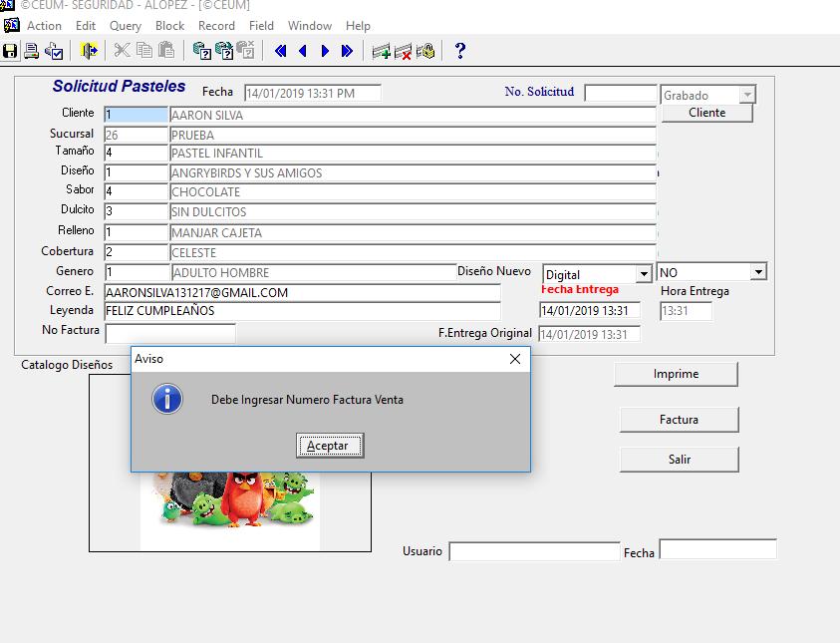Screen dimensions: 840x643
Task: Expand the Grabado status dropdown
Action: (x=747, y=96)
